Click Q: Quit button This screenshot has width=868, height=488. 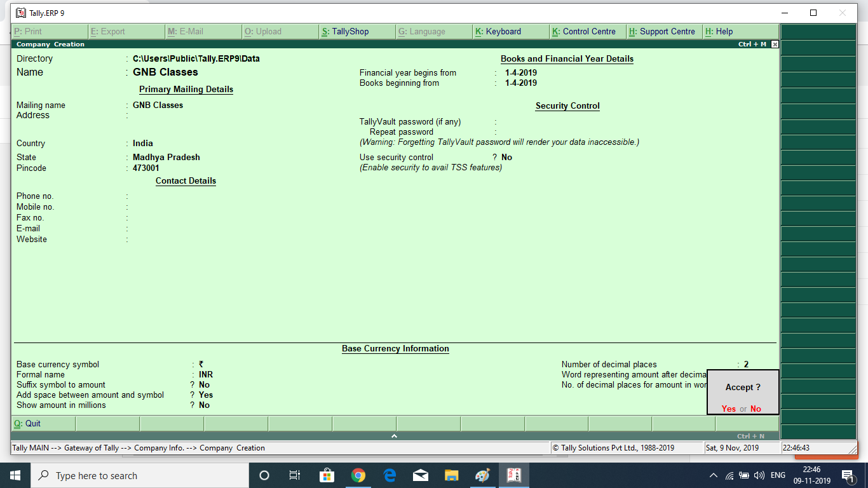[x=43, y=423]
